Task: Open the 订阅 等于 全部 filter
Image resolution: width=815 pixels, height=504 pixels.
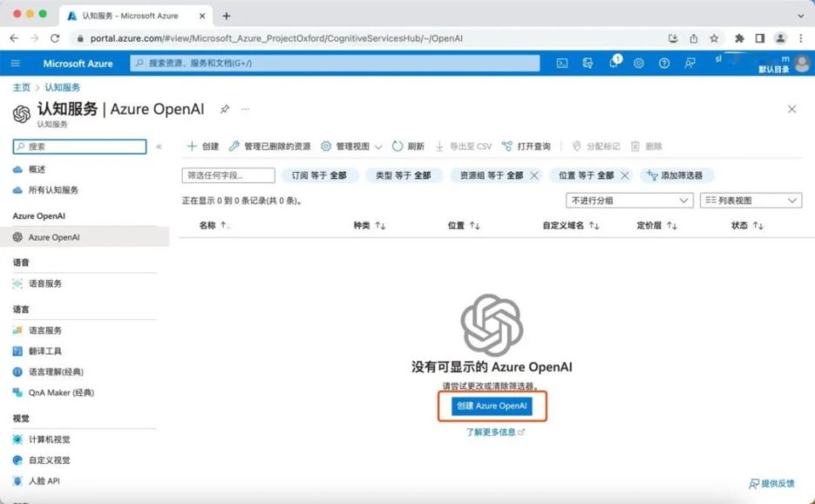Action: click(319, 176)
